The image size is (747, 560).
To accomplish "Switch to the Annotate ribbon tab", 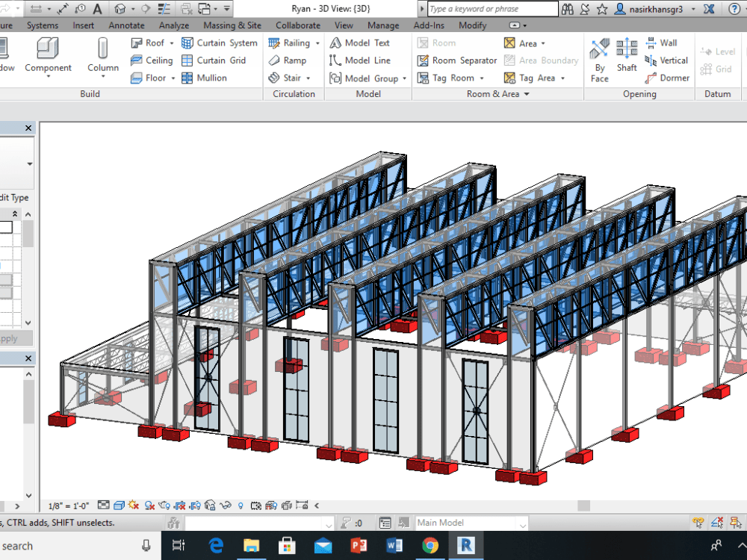I will pyautogui.click(x=126, y=25).
